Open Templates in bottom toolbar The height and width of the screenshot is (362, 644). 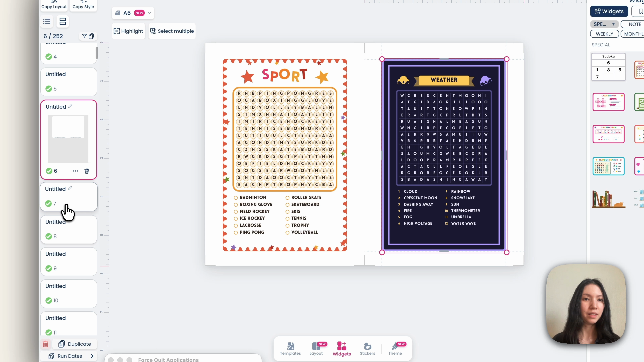(290, 349)
